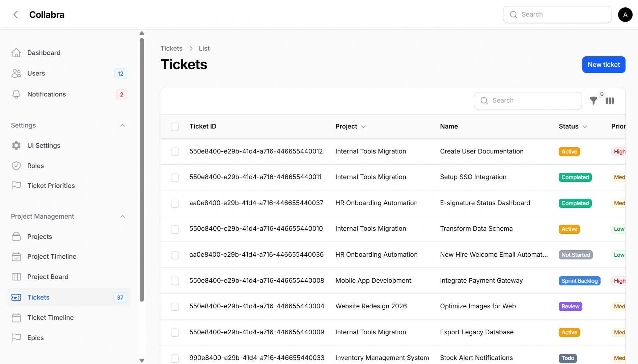Click the sidebar scroll-up arrow
The width and height of the screenshot is (638, 364).
(142, 33)
